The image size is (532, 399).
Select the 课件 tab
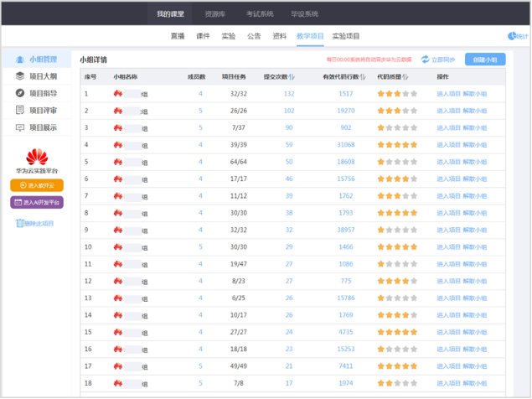(203, 36)
